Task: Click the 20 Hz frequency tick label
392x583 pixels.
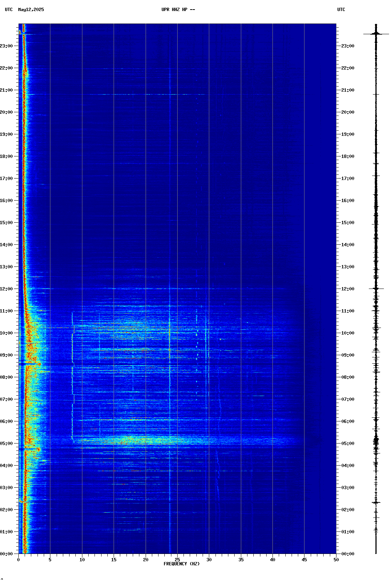Action: point(146,560)
